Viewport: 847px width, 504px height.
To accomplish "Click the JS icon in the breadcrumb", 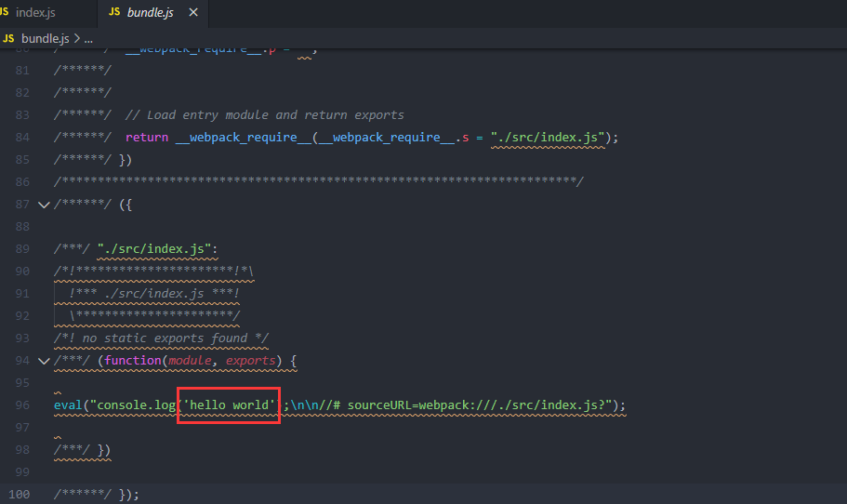I will pyautogui.click(x=8, y=39).
